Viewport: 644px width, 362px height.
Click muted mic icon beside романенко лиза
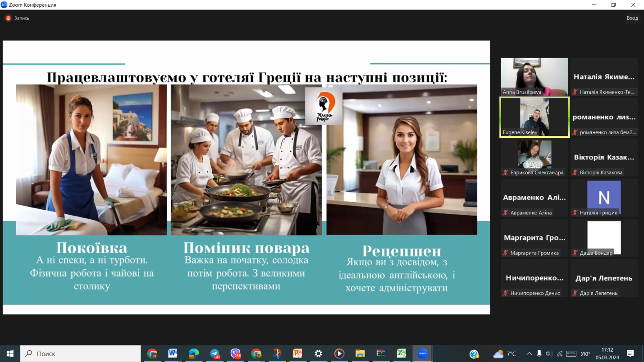[x=575, y=132]
